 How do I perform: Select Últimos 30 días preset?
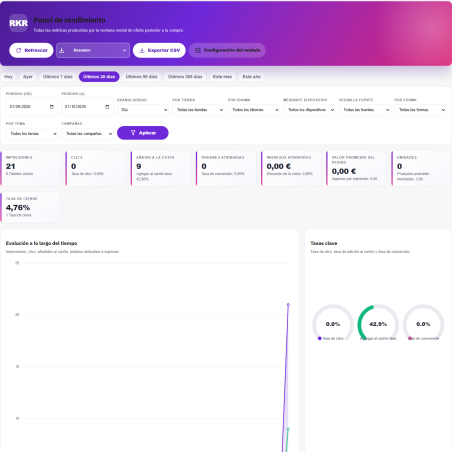pyautogui.click(x=99, y=77)
